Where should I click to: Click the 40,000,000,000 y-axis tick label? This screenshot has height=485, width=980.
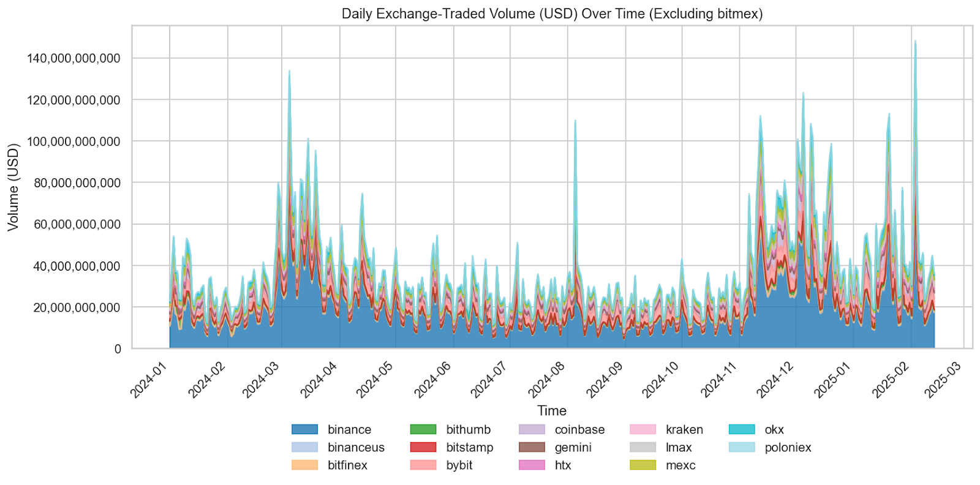pos(77,266)
